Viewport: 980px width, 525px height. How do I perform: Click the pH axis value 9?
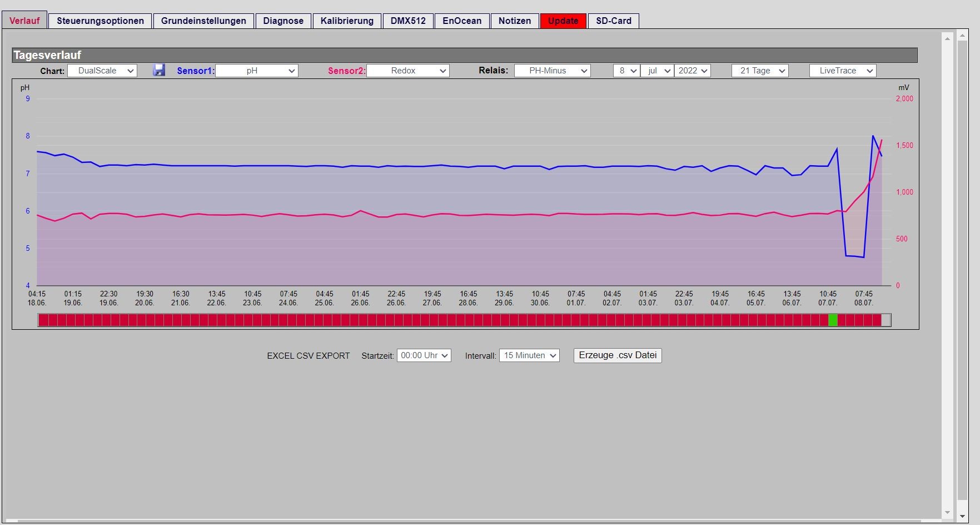click(x=28, y=98)
